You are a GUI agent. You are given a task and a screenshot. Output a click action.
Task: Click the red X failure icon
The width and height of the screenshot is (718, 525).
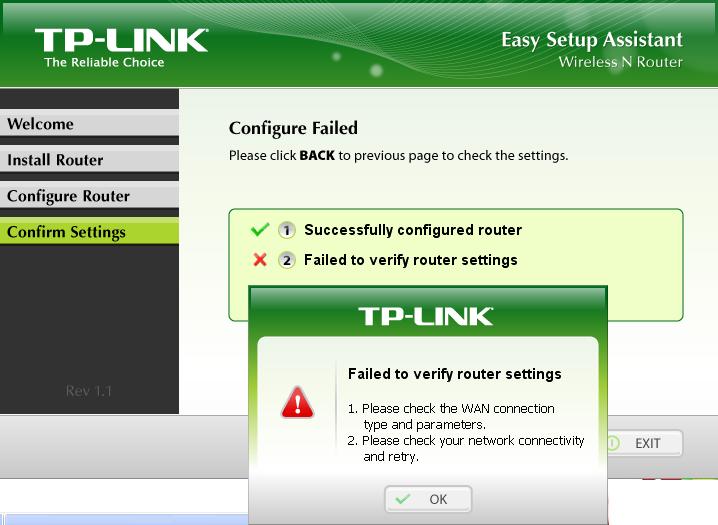[x=260, y=260]
